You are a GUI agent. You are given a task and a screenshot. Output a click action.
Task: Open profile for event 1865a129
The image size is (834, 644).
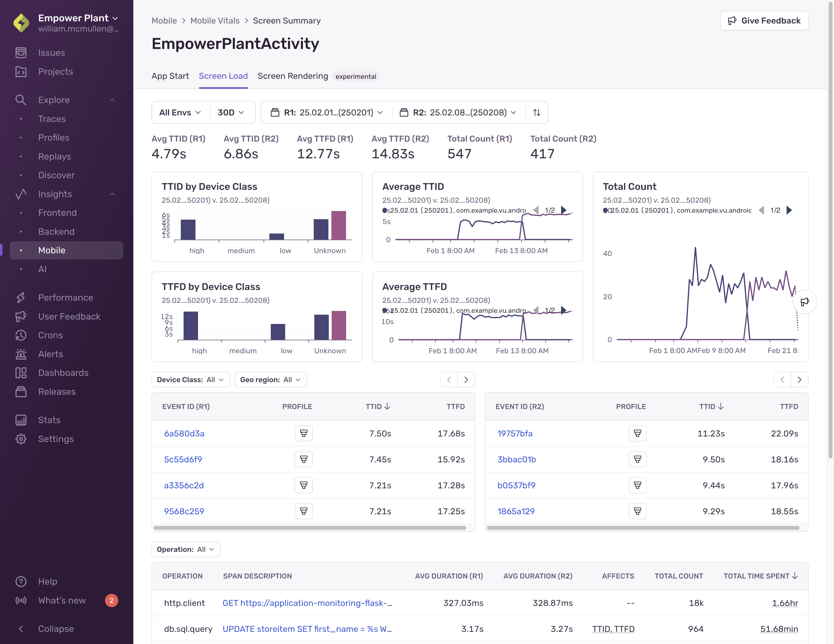(x=637, y=511)
